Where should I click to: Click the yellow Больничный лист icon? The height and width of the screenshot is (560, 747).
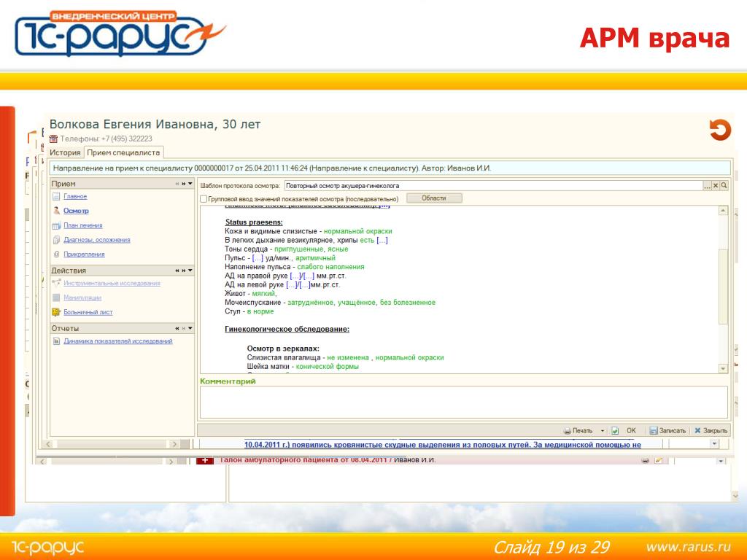(x=56, y=312)
